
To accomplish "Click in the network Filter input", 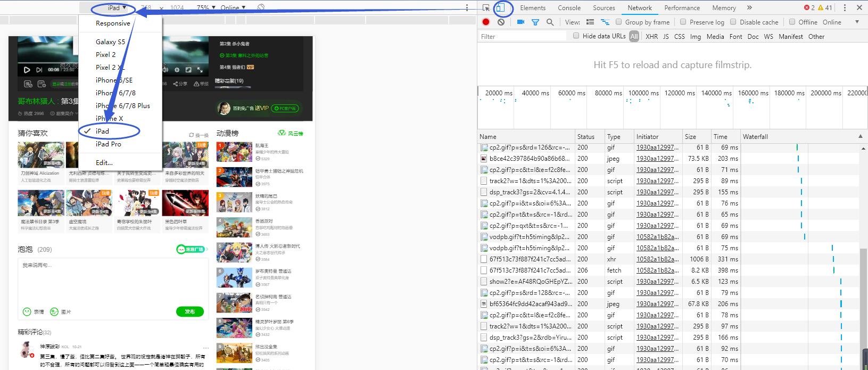I will coord(523,37).
